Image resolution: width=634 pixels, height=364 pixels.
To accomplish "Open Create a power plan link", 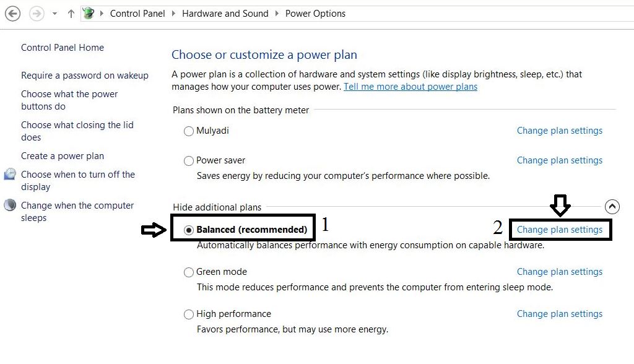I will [x=63, y=156].
